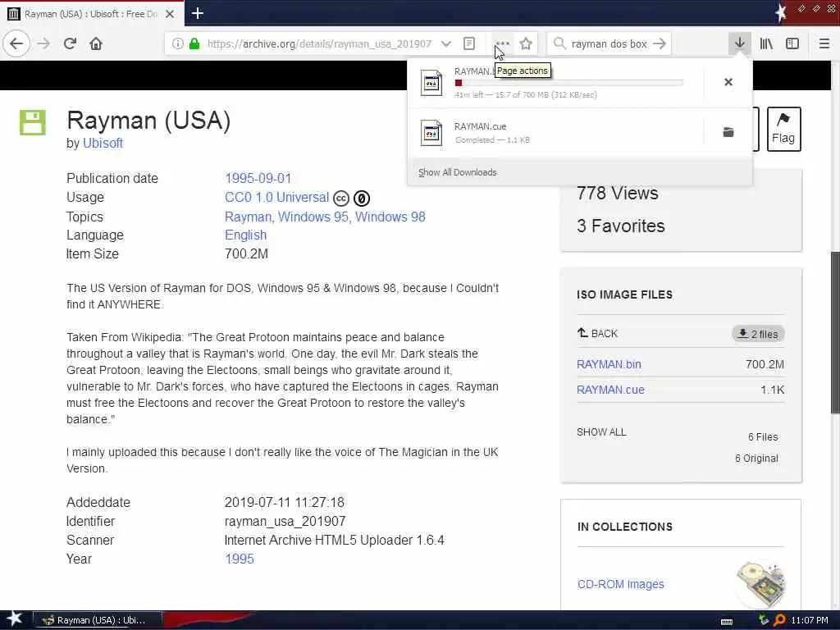The width and height of the screenshot is (840, 630).
Task: Bookmark this page with the star
Action: click(x=526, y=43)
